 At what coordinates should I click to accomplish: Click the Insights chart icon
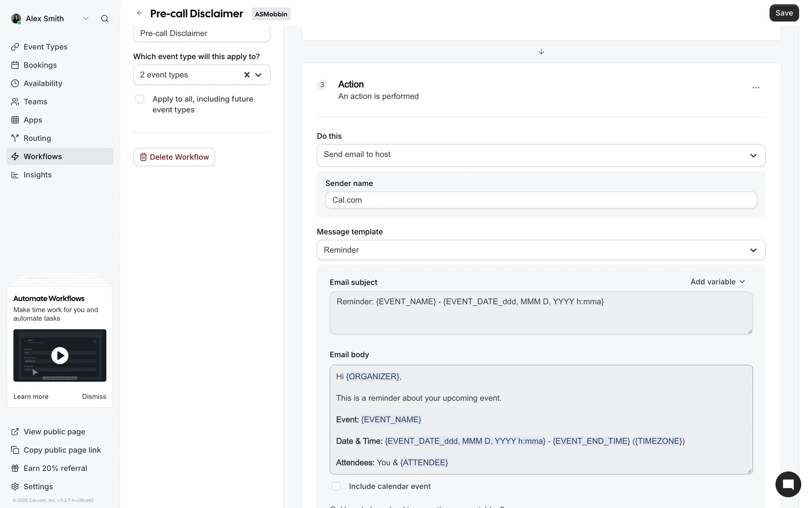15,175
